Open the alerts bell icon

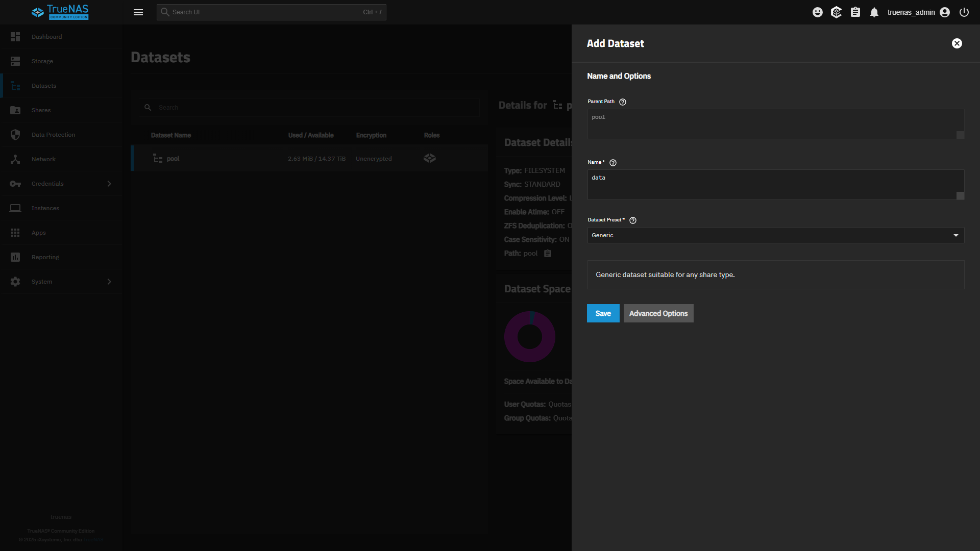pos(874,12)
